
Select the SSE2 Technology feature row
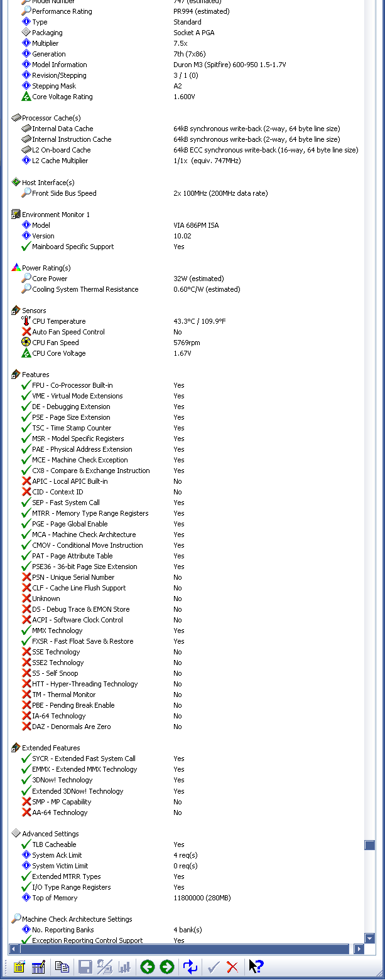58,663
